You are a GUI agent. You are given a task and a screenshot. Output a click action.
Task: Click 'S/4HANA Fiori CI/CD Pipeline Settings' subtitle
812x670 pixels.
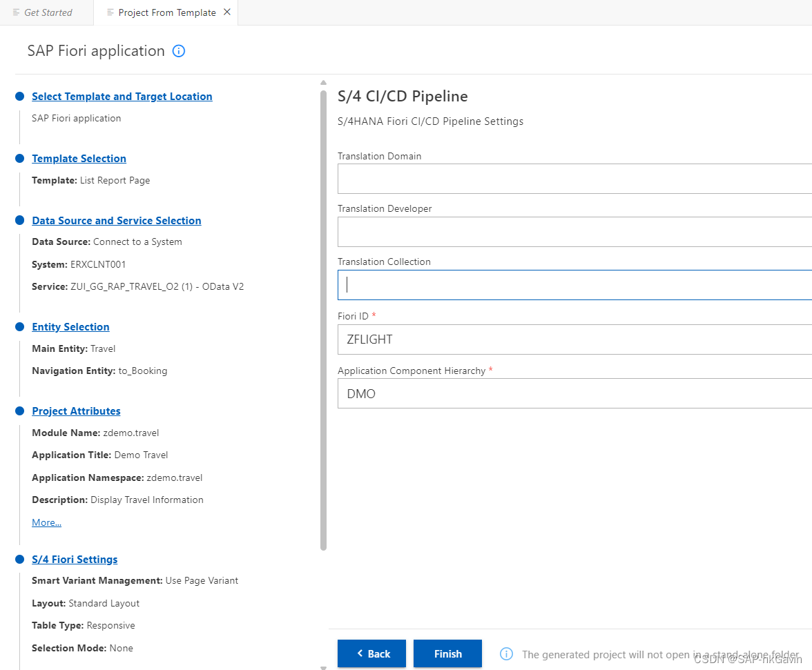(x=430, y=121)
